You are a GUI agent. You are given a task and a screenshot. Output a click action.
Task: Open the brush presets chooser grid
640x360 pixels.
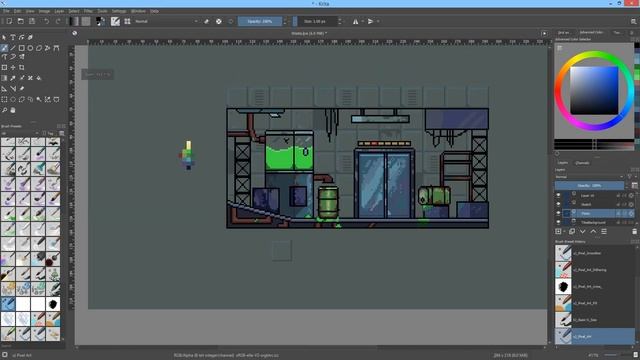pyautogui.click(x=127, y=21)
